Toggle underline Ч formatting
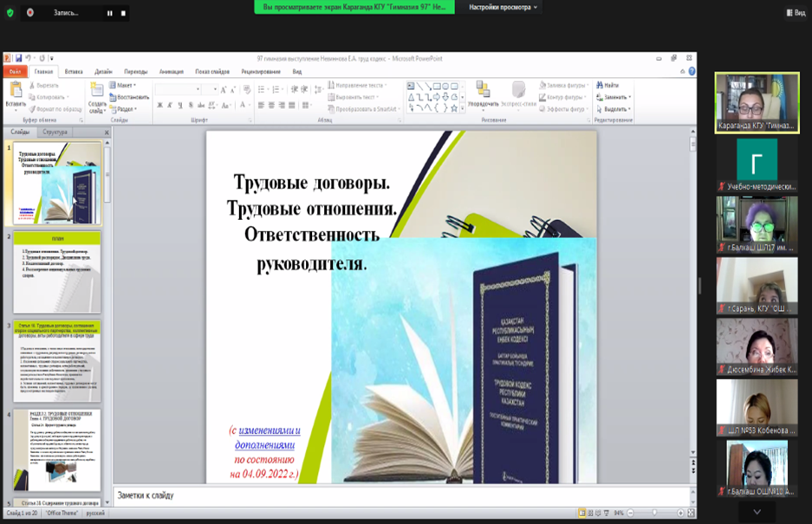The image size is (812, 524). click(x=180, y=106)
